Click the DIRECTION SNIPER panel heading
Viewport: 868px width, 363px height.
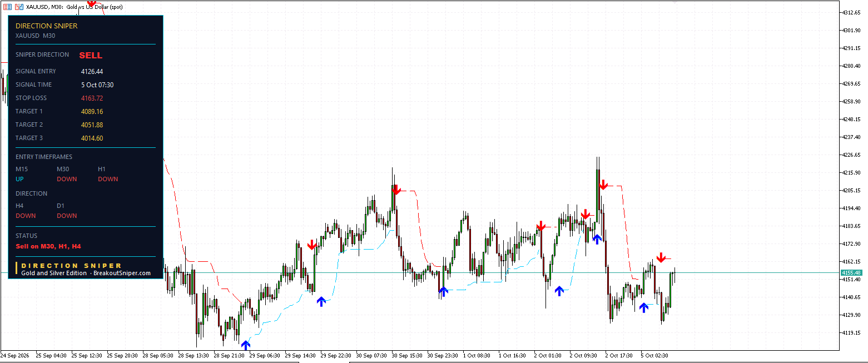[x=47, y=26]
